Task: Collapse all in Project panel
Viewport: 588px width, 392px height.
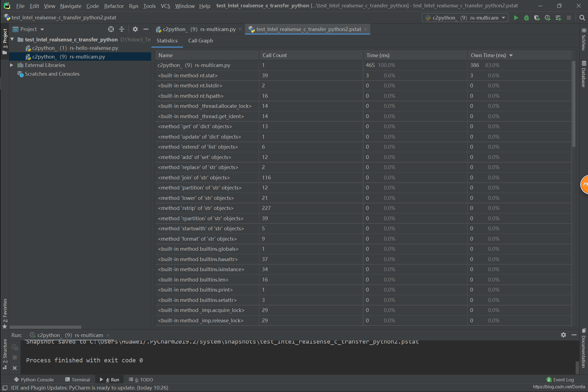Action: coord(122,29)
